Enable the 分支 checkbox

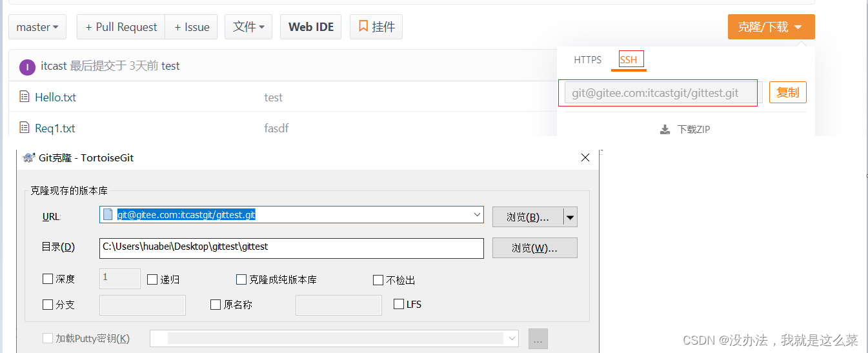click(x=48, y=305)
